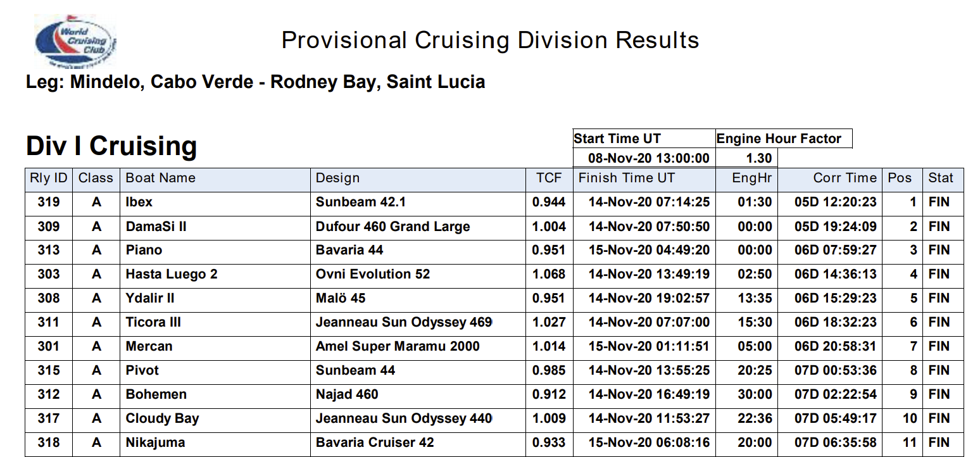Click the Engine Hour Factor value 1.30

point(755,158)
